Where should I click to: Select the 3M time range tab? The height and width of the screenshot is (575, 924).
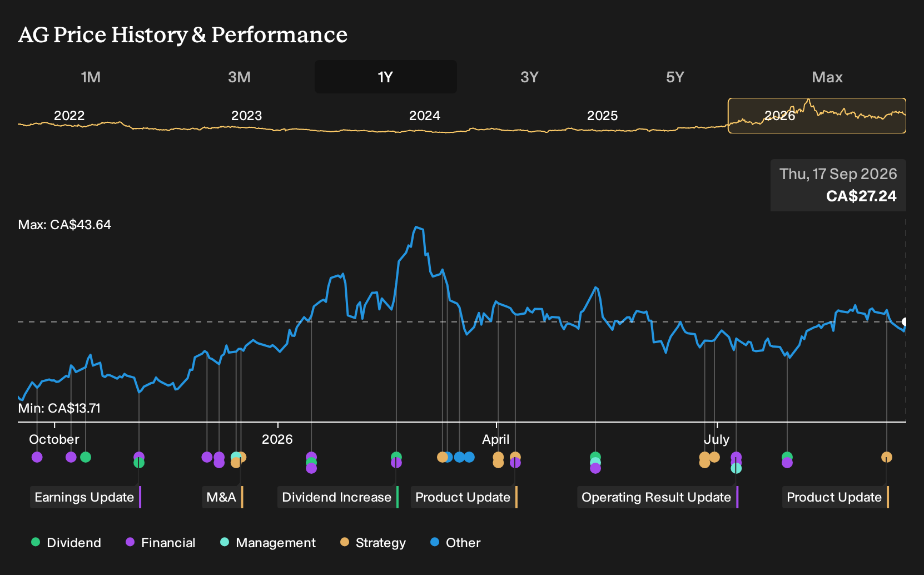click(239, 77)
